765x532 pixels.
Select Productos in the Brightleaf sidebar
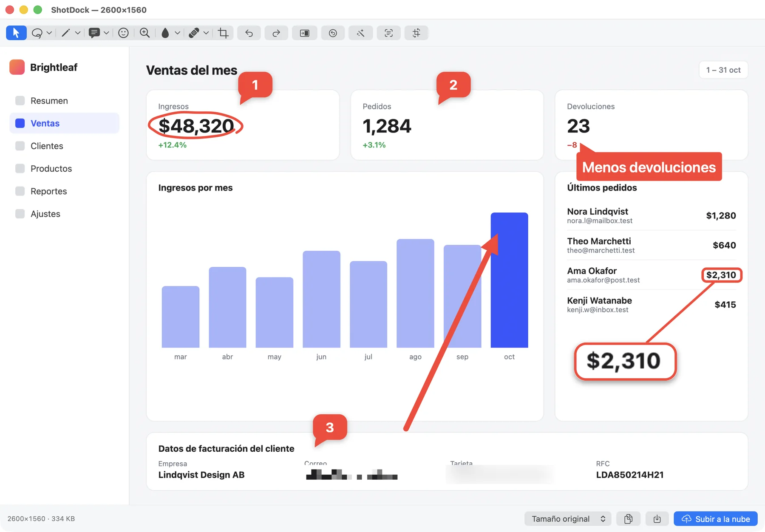(64, 169)
